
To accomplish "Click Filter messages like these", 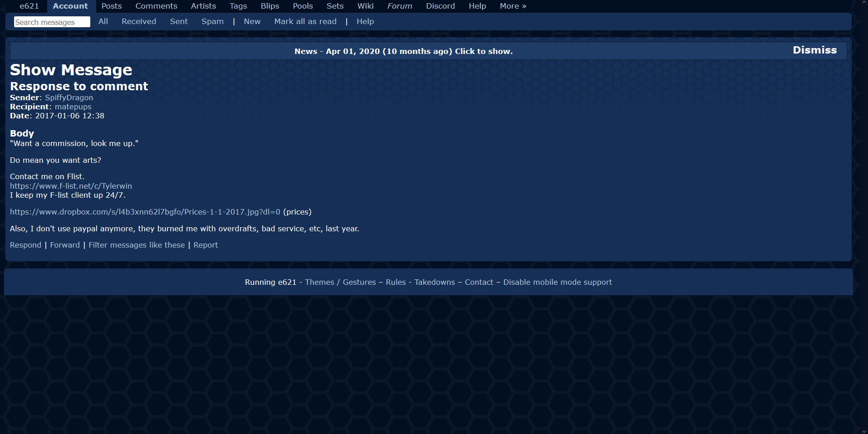I will 137,245.
